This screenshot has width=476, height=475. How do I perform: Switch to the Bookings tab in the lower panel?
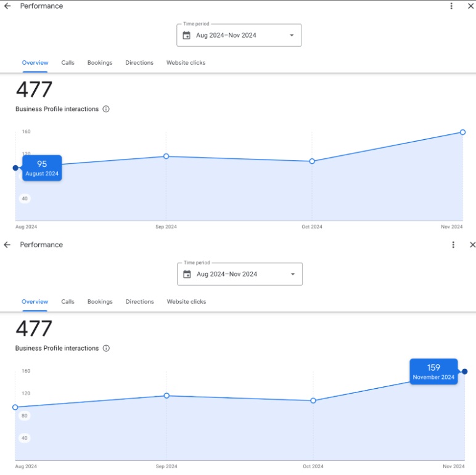pyautogui.click(x=100, y=302)
